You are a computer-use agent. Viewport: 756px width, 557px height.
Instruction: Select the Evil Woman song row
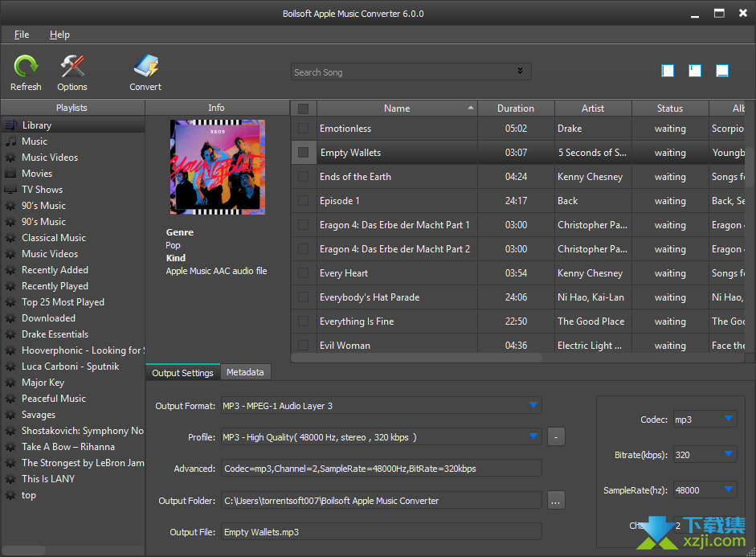pyautogui.click(x=518, y=344)
